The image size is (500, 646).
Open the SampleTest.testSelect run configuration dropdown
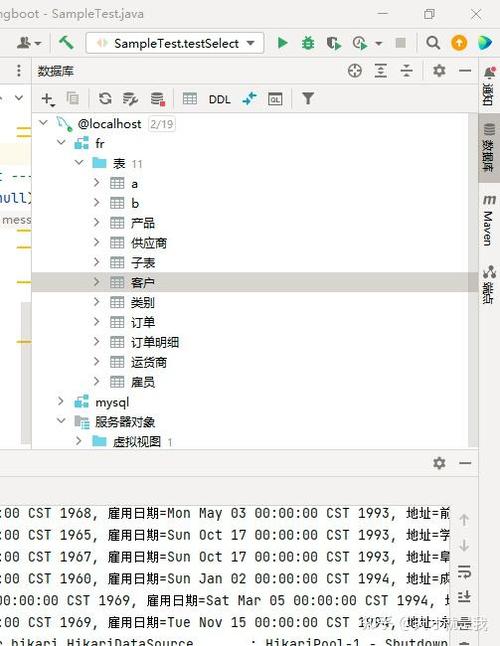click(x=175, y=43)
